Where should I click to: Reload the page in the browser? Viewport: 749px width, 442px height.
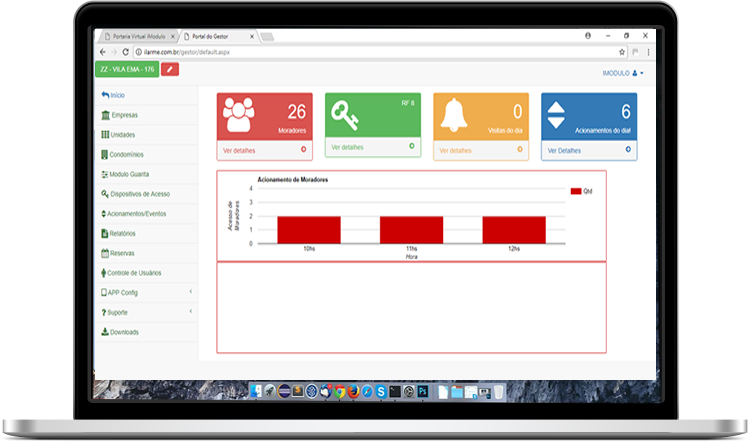click(125, 51)
